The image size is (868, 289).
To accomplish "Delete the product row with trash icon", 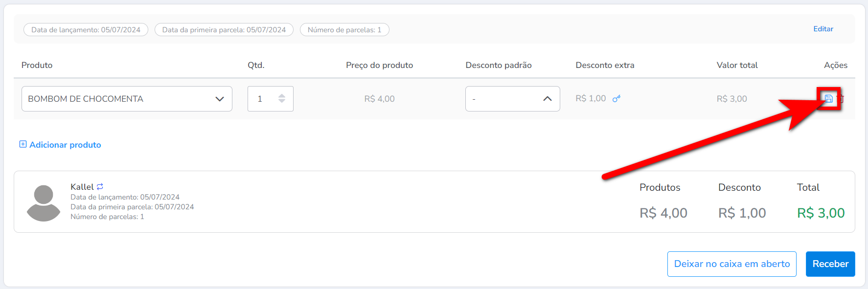I will 842,99.
